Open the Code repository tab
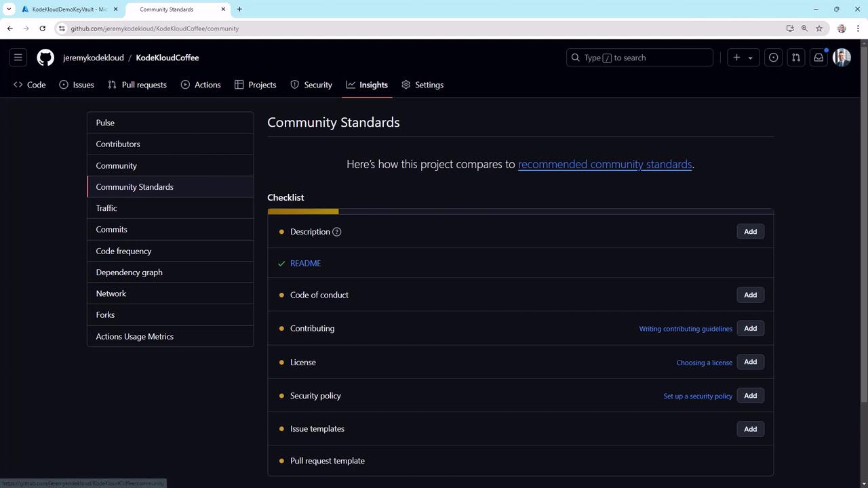 click(x=30, y=85)
